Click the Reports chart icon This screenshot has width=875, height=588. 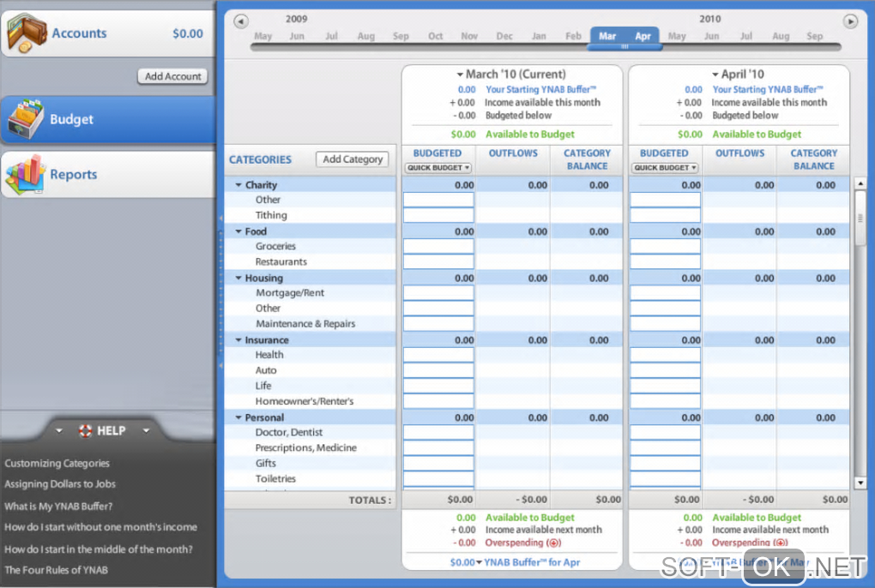(25, 175)
